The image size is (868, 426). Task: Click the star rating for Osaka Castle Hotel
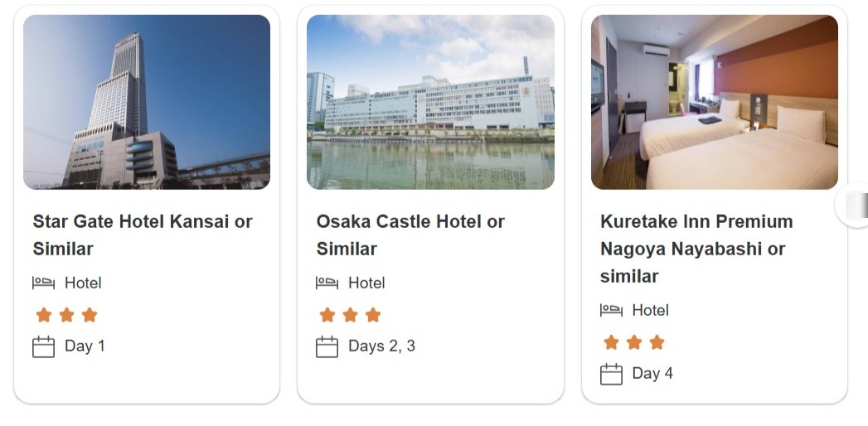click(x=350, y=315)
